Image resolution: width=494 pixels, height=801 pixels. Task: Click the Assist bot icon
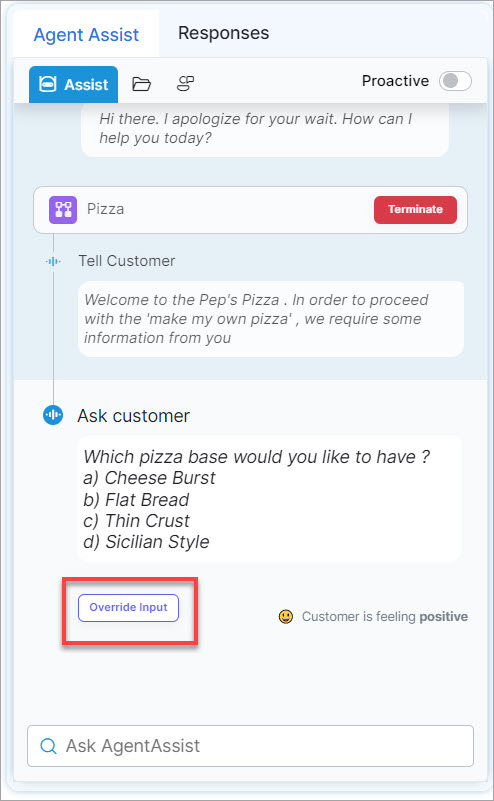click(x=48, y=84)
